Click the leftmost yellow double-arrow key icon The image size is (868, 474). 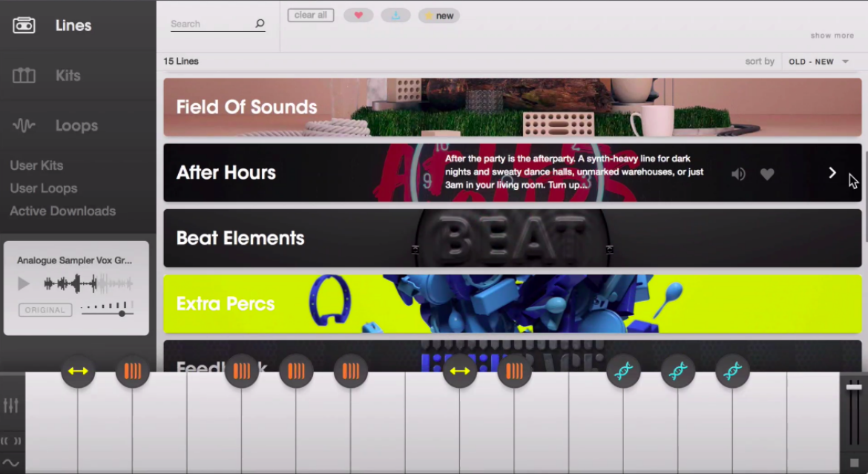coord(78,371)
